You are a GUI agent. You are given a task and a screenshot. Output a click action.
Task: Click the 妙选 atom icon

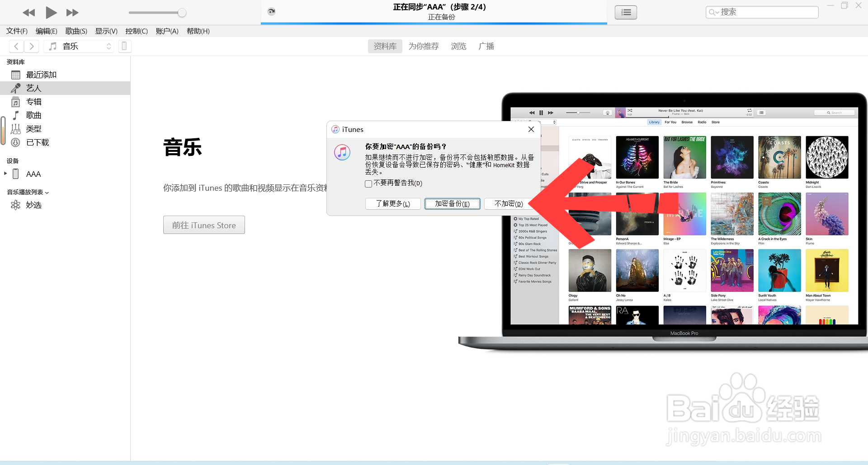16,205
